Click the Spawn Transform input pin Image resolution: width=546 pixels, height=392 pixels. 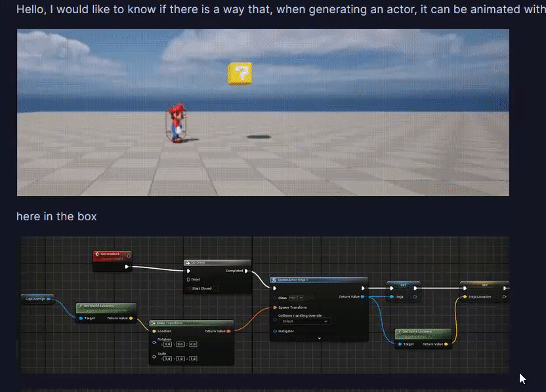pos(275,307)
